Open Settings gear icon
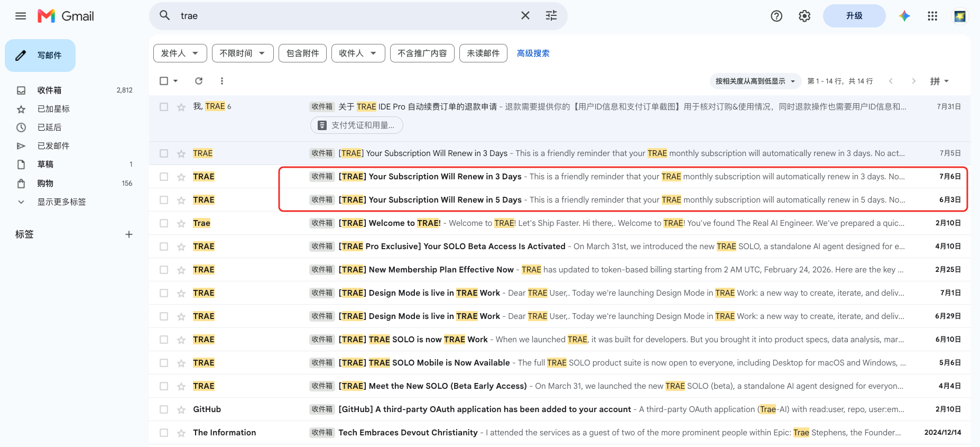Image resolution: width=980 pixels, height=447 pixels. click(x=805, y=16)
